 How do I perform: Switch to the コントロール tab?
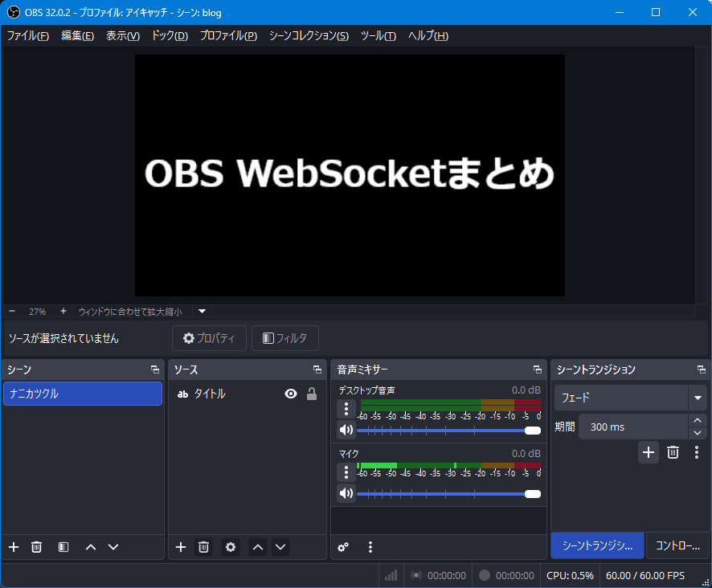679,545
